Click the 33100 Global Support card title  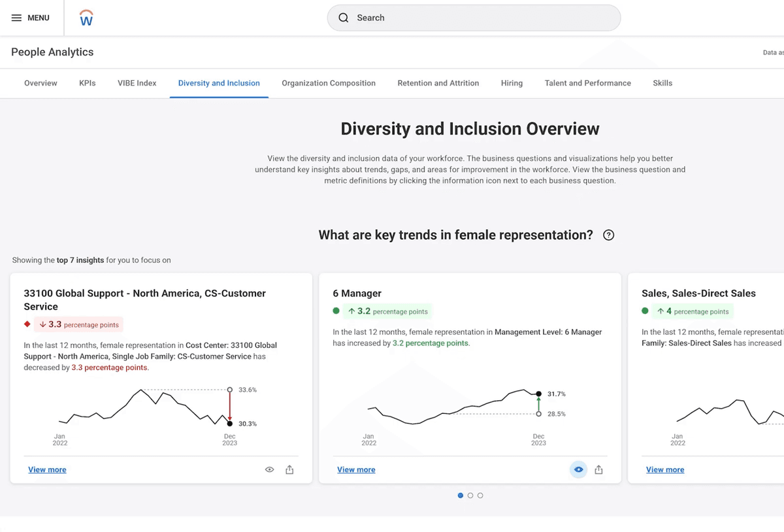tap(145, 300)
